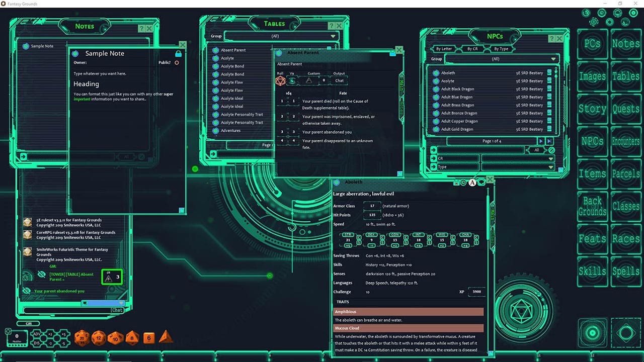Open the Story panel from the sidebar
The width and height of the screenshot is (644, 362).
tap(592, 109)
